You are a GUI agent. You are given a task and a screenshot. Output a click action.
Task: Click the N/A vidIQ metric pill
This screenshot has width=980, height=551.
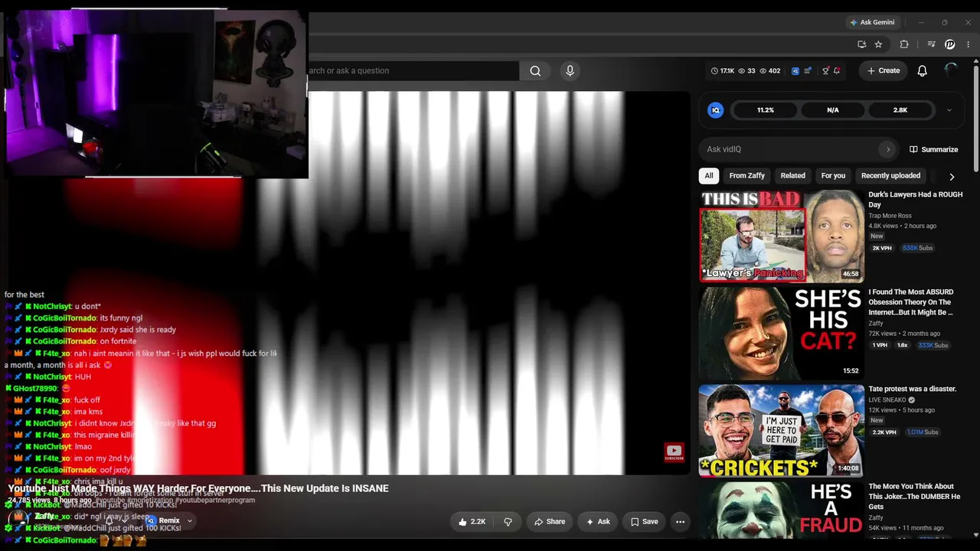click(833, 110)
